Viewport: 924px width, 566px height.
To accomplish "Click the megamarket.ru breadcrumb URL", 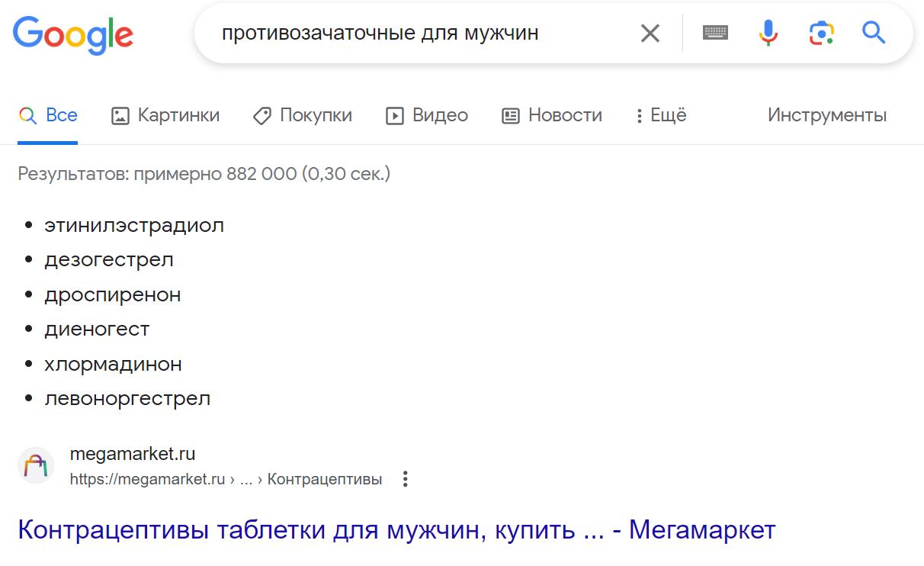I will click(x=226, y=479).
